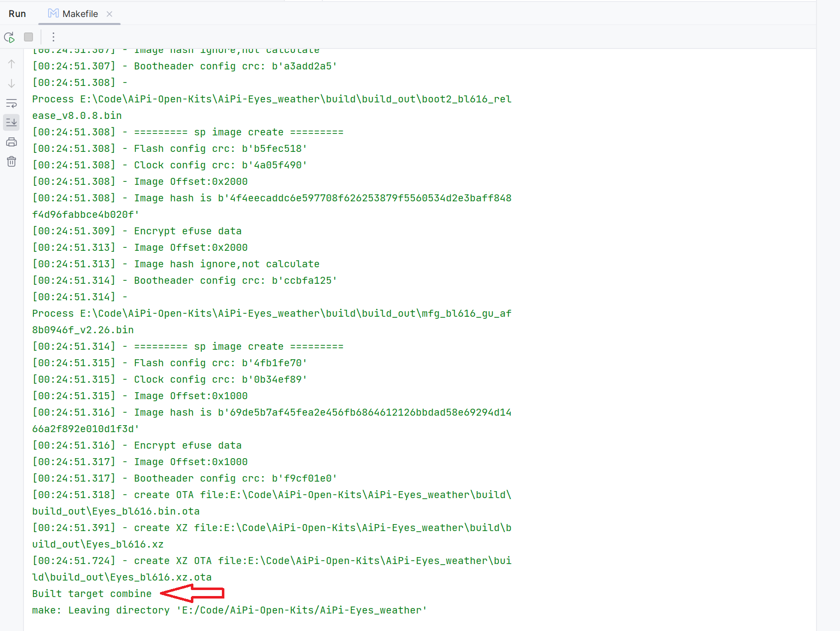Select the Run tool window label

coord(17,14)
